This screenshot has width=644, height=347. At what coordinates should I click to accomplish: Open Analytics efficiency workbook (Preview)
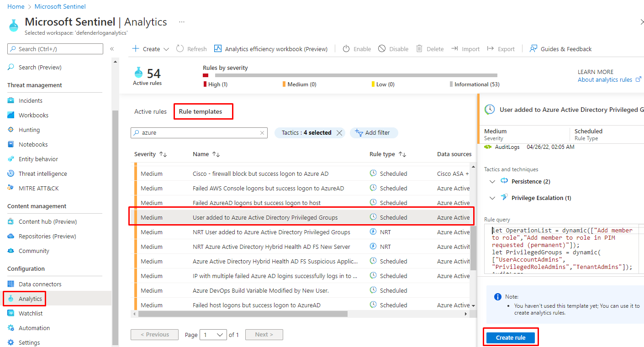(271, 49)
